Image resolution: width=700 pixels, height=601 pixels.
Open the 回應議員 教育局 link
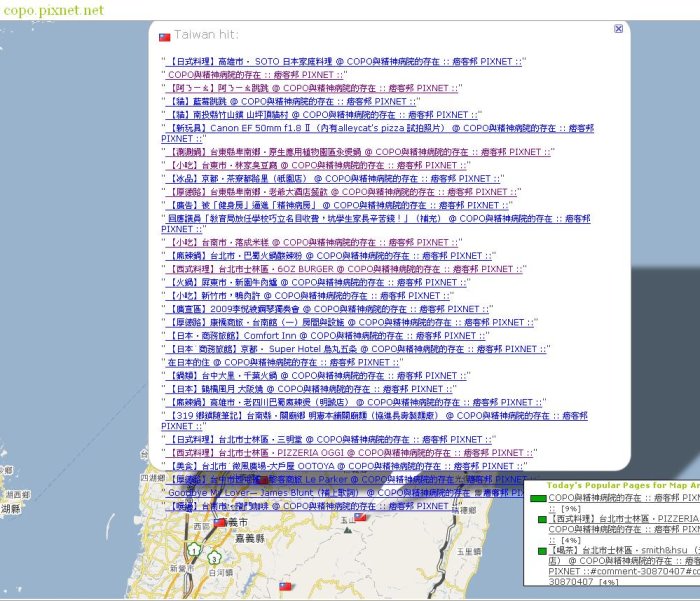[x=376, y=224]
